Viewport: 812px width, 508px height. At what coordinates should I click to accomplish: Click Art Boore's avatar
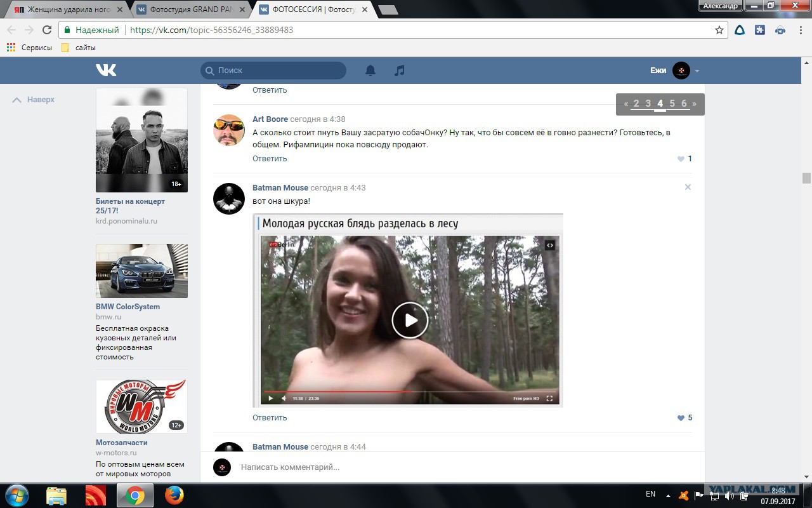point(229,130)
